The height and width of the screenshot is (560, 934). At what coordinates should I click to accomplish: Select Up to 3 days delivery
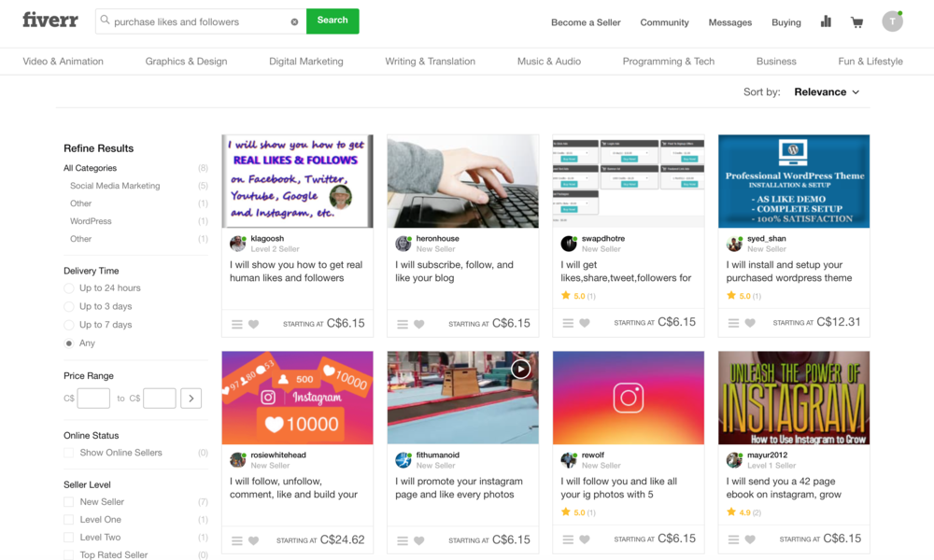(69, 307)
